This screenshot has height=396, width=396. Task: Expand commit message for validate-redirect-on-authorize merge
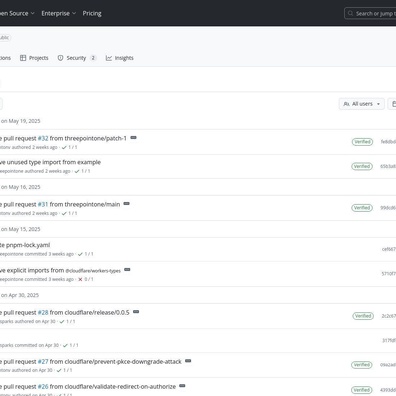point(182,386)
